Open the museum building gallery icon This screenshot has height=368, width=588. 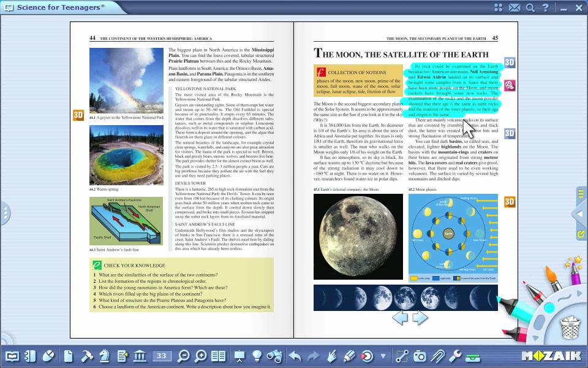tap(139, 356)
